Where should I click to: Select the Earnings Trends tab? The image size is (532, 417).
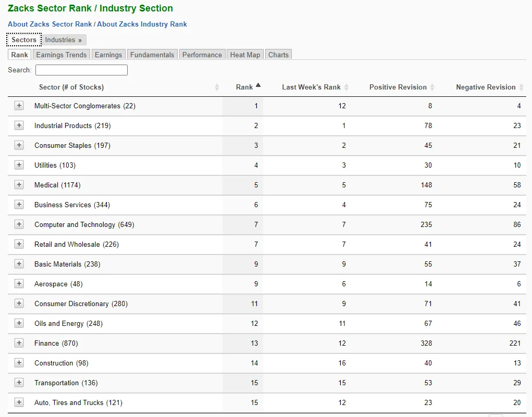coord(61,54)
